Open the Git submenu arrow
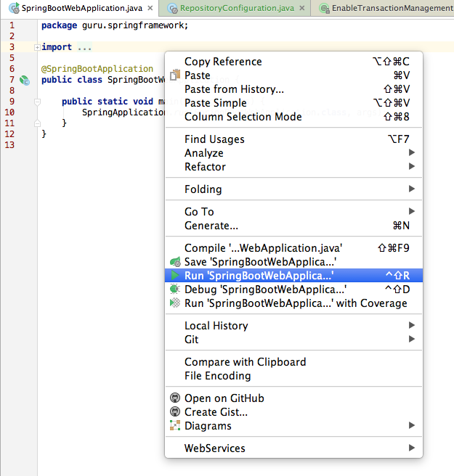Screen dimensions: 454x476 pyautogui.click(x=412, y=339)
